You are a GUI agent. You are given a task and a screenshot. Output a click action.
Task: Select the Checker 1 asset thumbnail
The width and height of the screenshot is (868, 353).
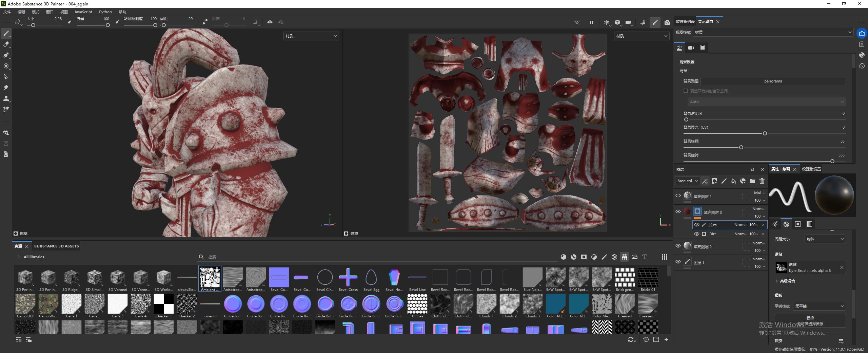coord(163,304)
